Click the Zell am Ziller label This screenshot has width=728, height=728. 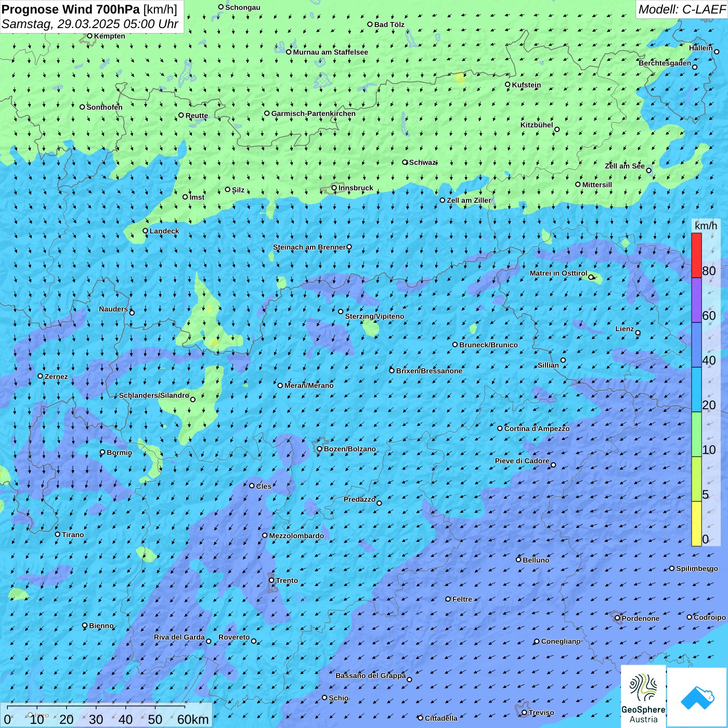[469, 200]
